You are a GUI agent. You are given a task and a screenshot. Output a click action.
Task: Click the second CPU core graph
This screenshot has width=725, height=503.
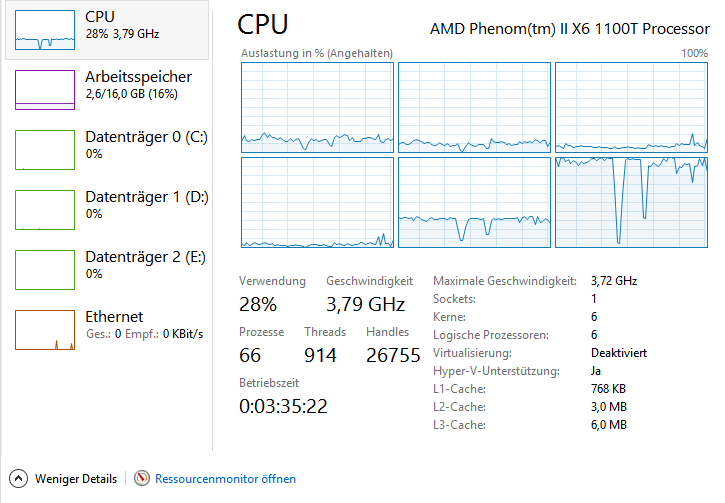(474, 107)
